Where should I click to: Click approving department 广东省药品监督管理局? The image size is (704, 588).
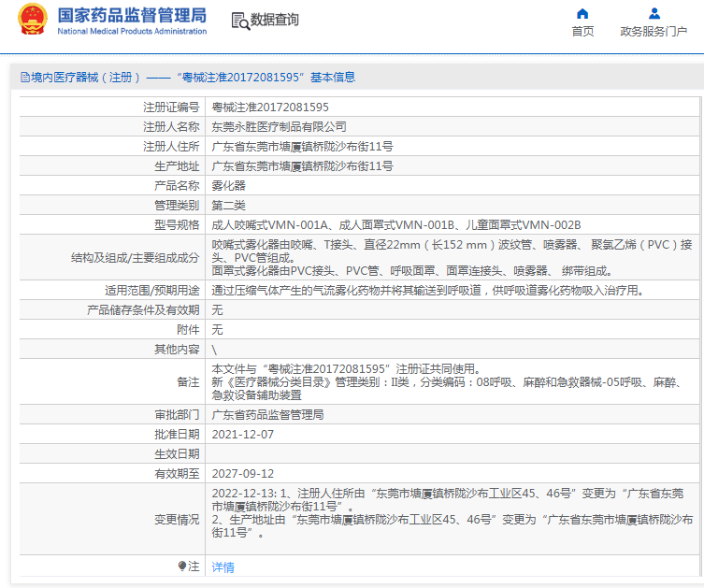tap(267, 414)
